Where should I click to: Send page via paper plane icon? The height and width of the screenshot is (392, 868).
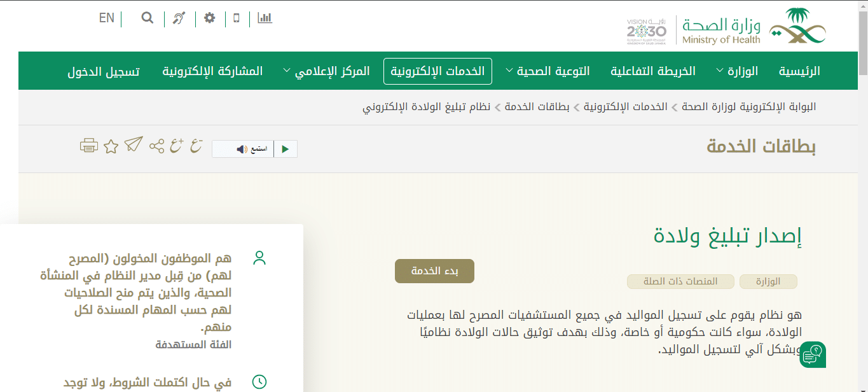tap(134, 145)
